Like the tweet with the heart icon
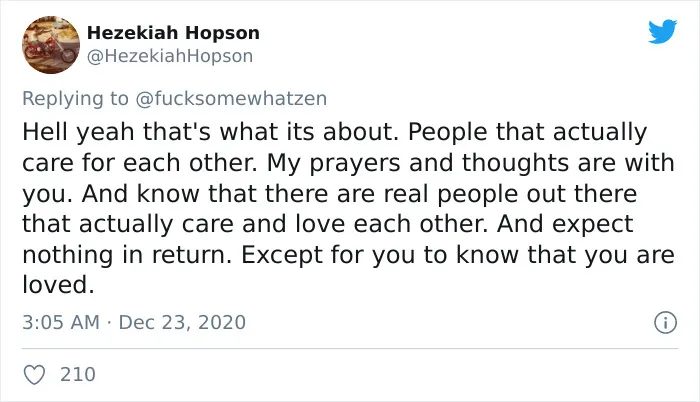 tap(34, 374)
